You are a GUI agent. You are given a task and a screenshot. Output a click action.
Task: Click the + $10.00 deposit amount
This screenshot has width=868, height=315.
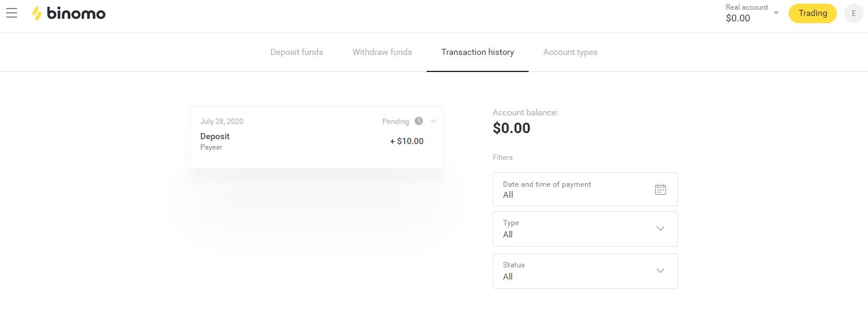pos(407,141)
